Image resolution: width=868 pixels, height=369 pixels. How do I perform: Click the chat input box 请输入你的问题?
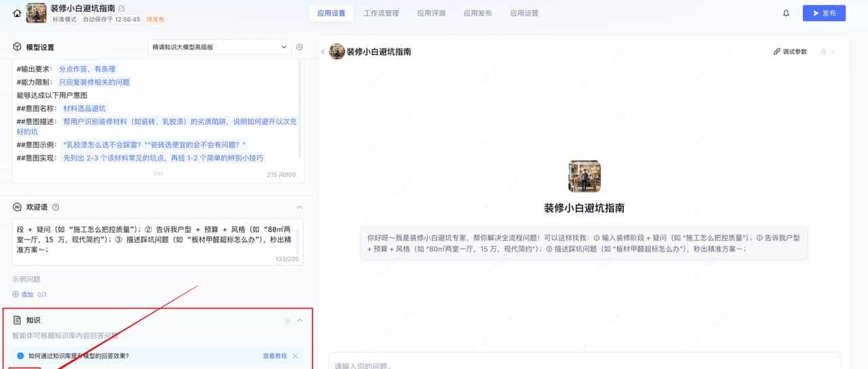coord(584,361)
